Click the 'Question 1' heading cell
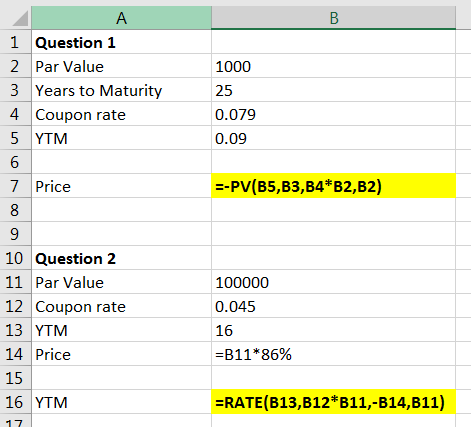 click(x=122, y=42)
